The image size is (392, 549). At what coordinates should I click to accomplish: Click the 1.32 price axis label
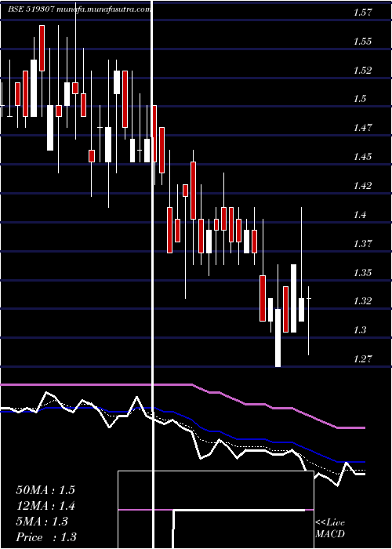[x=362, y=300]
